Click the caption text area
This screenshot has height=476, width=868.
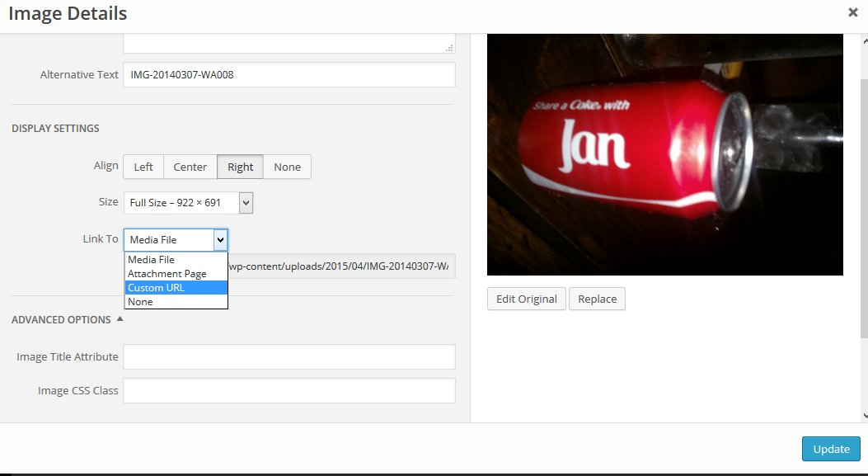pos(289,43)
